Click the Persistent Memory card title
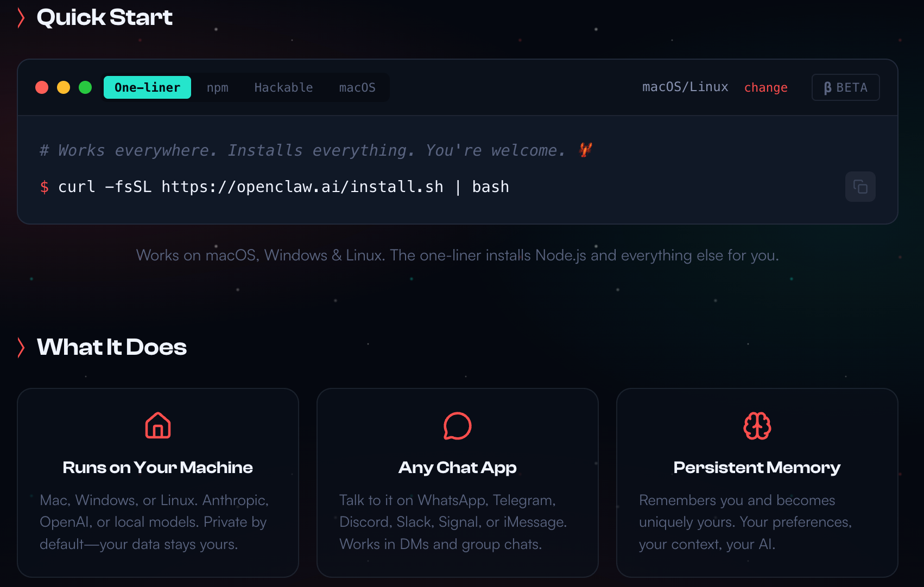 [757, 468]
